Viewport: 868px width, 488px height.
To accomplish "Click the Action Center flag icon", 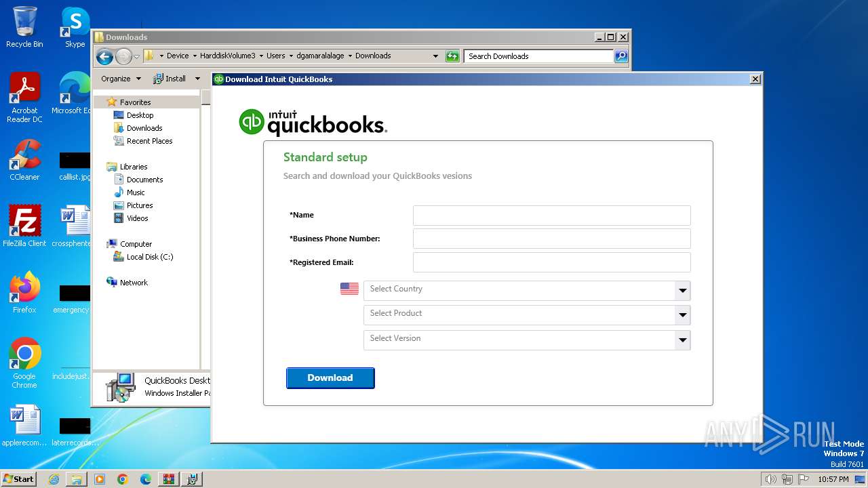I will 804,479.
